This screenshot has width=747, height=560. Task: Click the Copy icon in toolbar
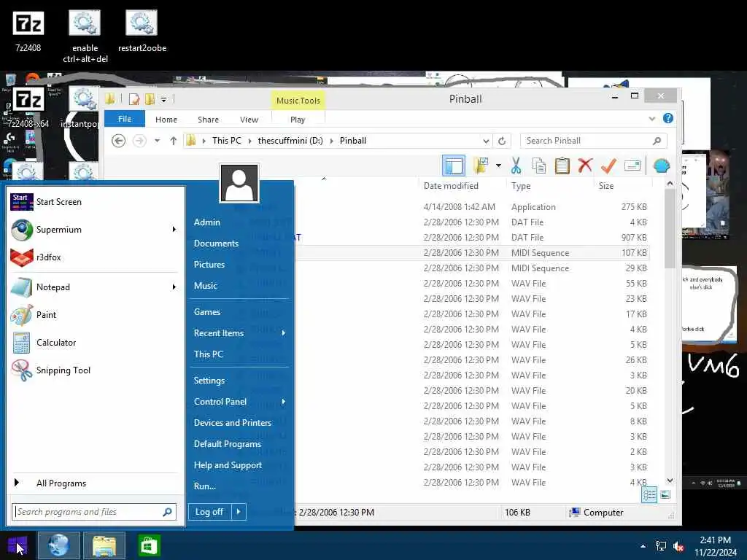(539, 166)
